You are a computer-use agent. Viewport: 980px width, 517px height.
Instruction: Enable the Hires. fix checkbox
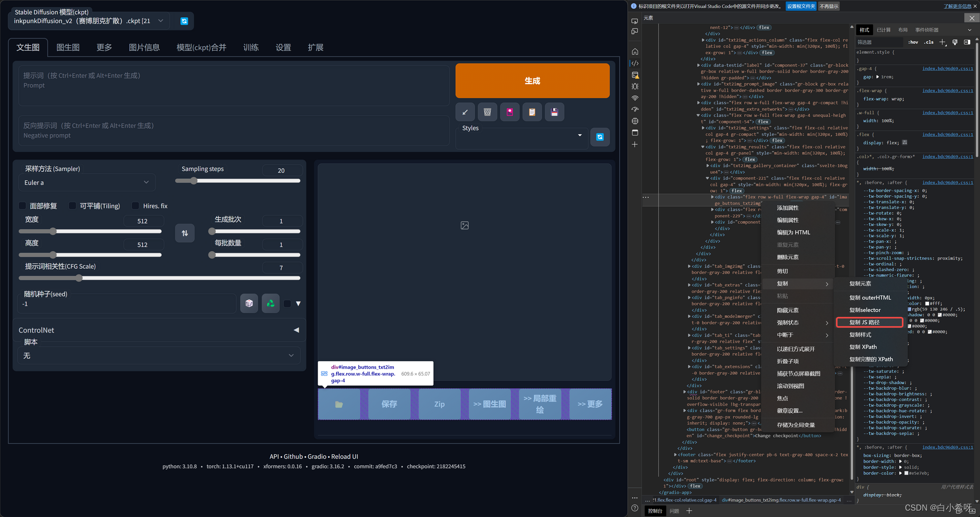tap(136, 206)
